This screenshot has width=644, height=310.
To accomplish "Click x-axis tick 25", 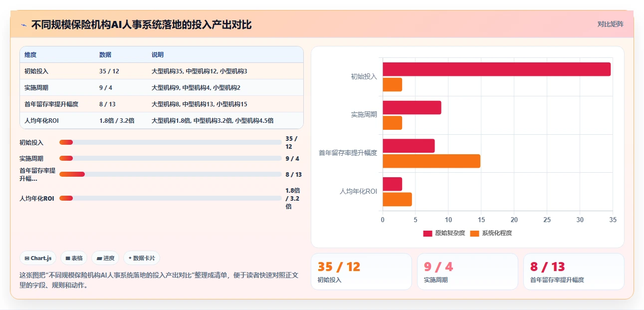I will click(x=547, y=220).
